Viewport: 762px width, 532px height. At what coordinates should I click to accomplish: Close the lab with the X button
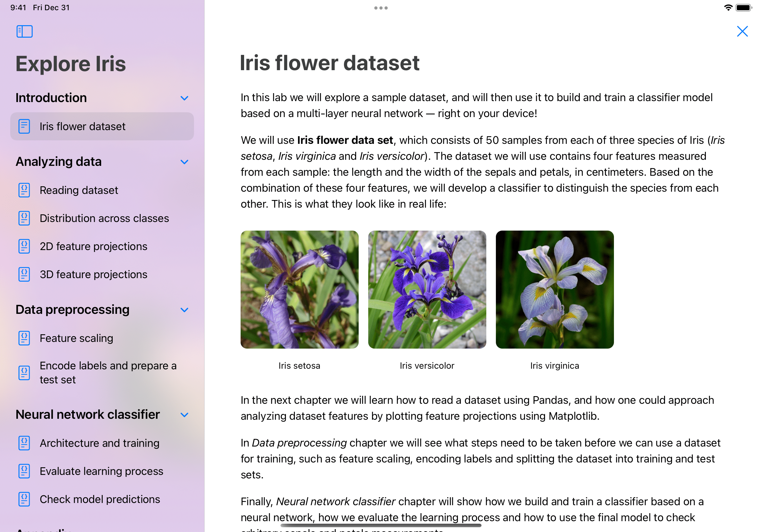742,32
